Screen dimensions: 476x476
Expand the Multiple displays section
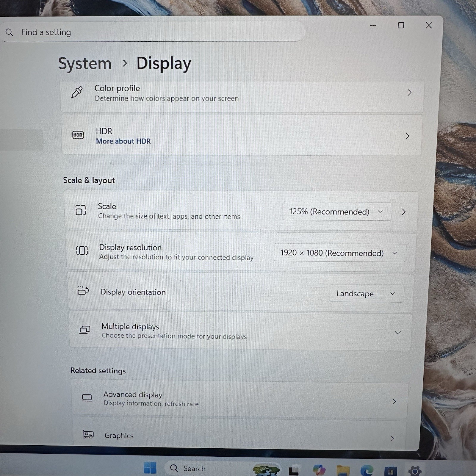(x=397, y=332)
